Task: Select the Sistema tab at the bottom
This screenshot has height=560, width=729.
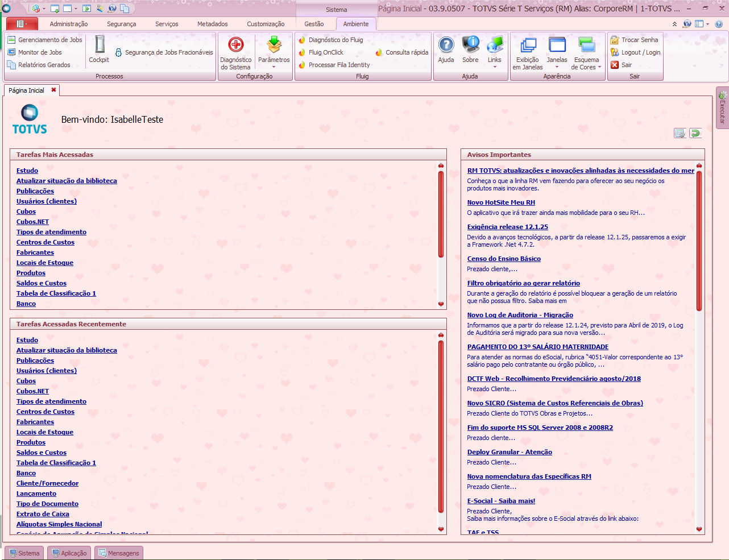Action: click(x=24, y=553)
